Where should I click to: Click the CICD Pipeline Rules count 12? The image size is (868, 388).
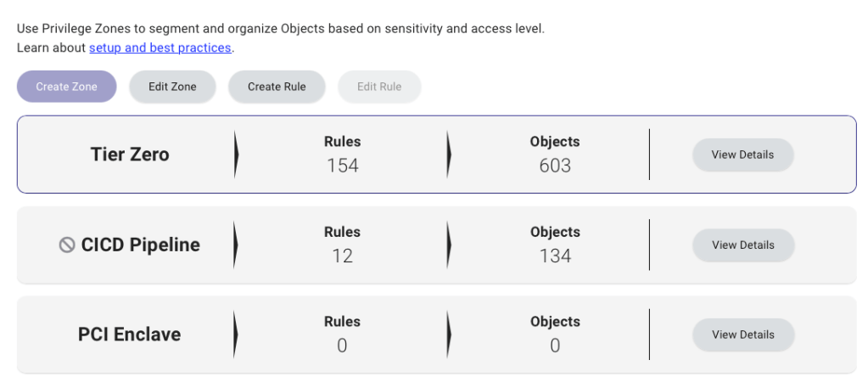point(343,256)
